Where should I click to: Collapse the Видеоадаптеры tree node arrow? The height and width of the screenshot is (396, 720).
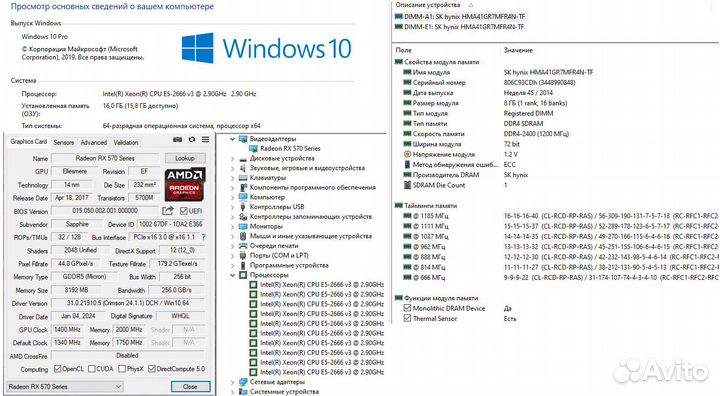click(232, 139)
